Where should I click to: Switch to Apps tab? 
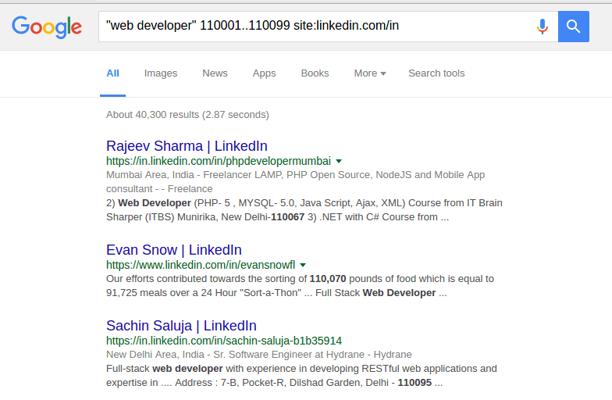coord(264,73)
